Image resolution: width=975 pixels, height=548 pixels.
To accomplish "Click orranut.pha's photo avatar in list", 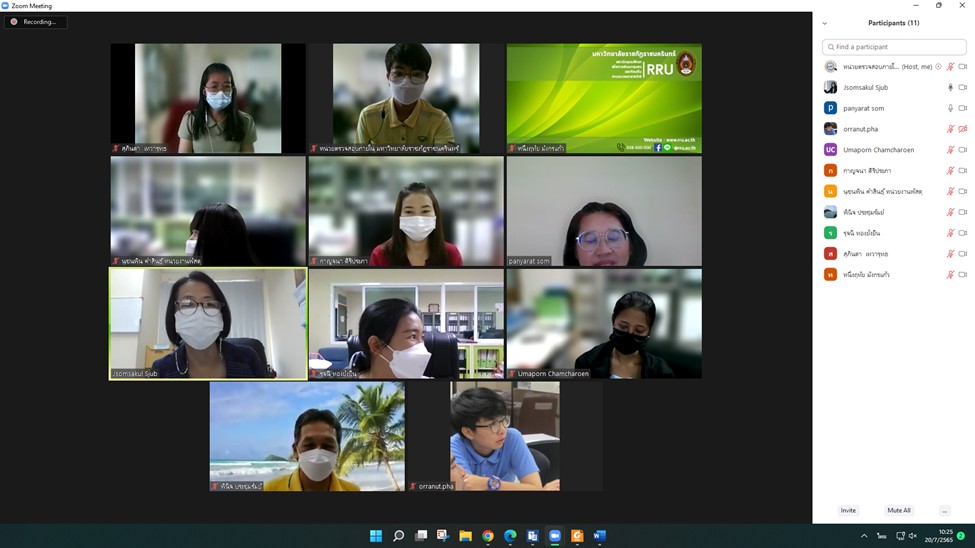I will pyautogui.click(x=830, y=129).
